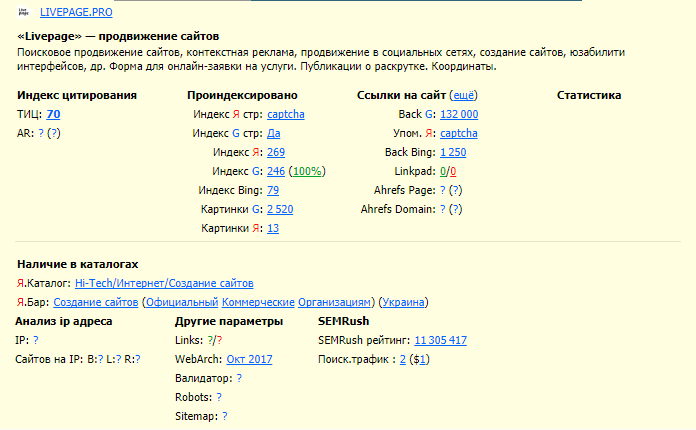Click the Livepage favicon icon
The image size is (696, 430).
(23, 13)
